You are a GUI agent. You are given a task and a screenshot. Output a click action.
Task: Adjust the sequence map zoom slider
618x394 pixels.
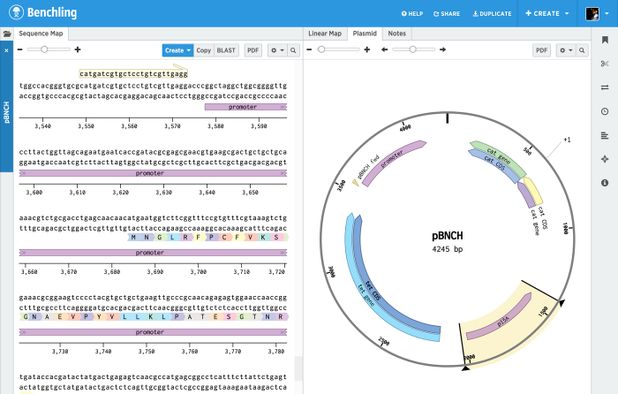[45, 49]
